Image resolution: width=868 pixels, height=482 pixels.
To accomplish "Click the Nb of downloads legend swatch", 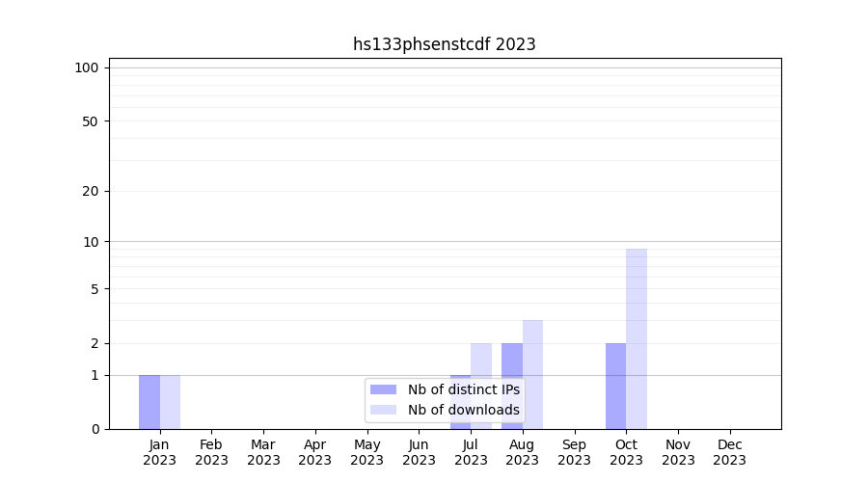I will tap(383, 410).
